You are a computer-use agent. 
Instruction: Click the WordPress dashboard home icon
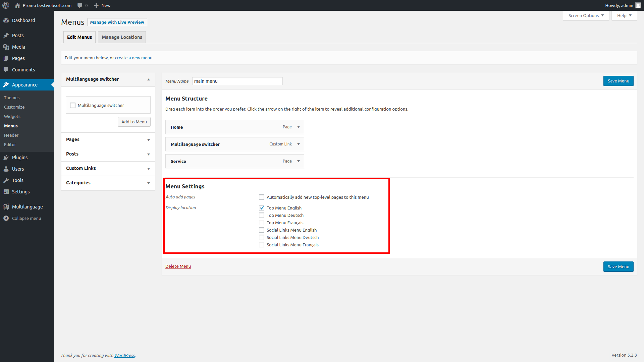16,5
